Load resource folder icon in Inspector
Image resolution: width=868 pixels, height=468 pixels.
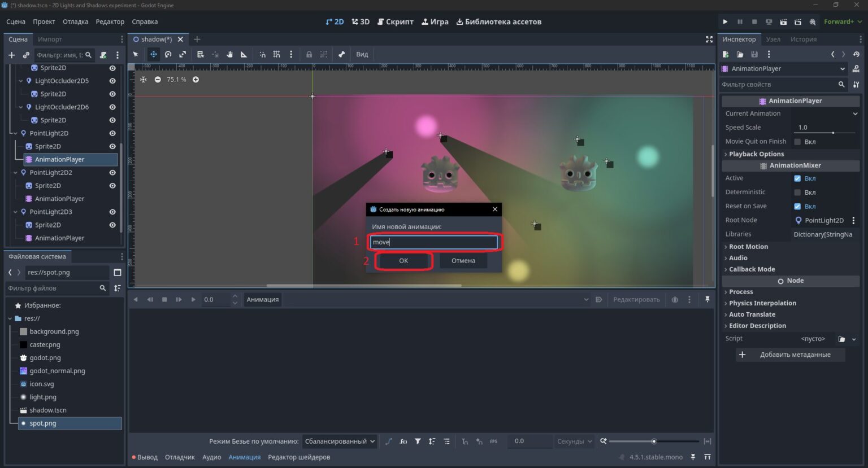pos(740,54)
